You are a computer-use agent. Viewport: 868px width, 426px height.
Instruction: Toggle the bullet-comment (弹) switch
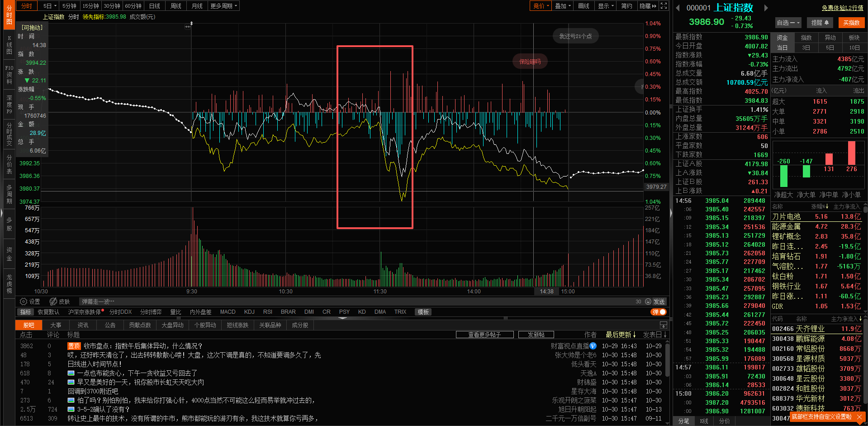(659, 312)
